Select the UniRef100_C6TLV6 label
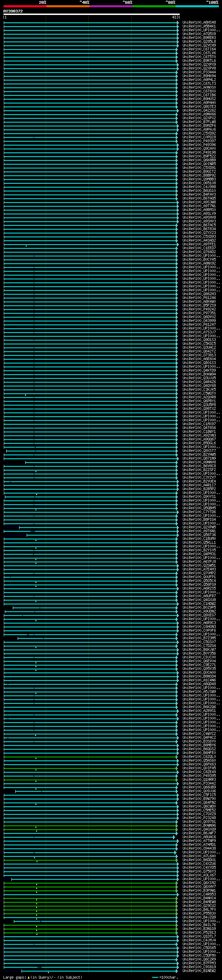222x980 pixels. click(x=199, y=53)
